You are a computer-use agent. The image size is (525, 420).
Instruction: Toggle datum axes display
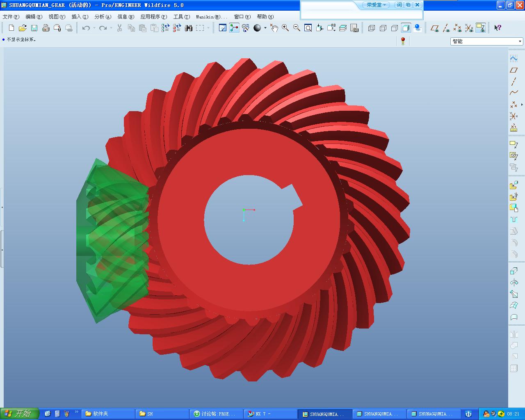pos(446,28)
